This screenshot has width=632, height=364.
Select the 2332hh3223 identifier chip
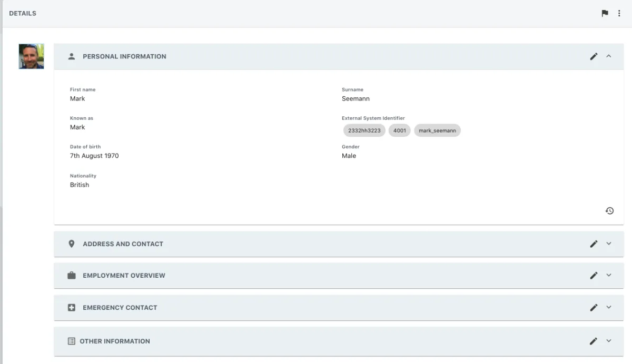coord(364,130)
